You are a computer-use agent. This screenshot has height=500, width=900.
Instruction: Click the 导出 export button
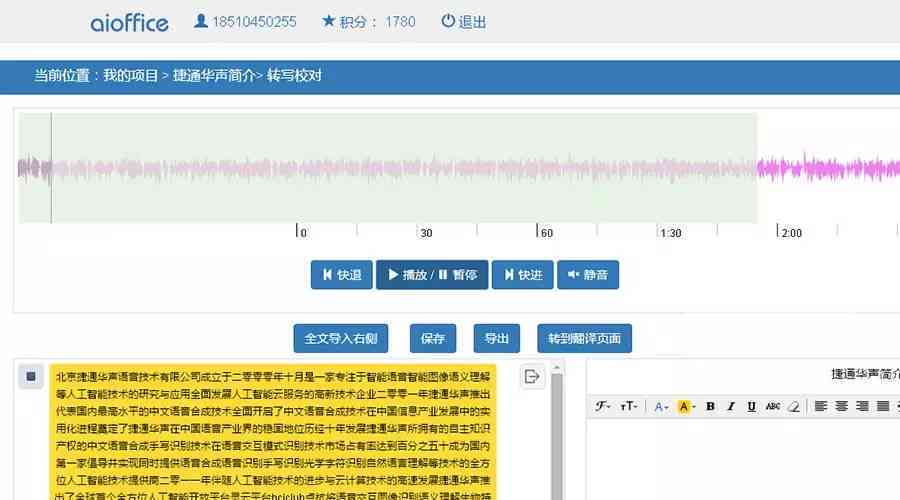(x=496, y=339)
